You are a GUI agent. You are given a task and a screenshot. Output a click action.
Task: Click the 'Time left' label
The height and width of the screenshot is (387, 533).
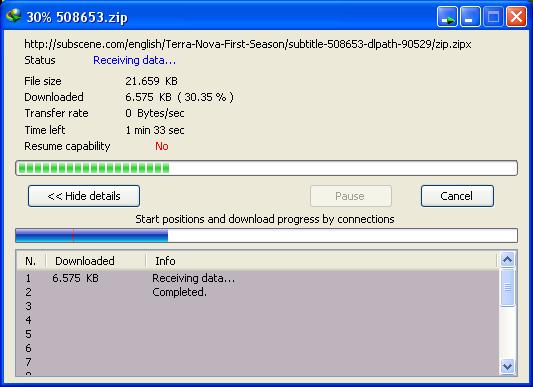[45, 130]
